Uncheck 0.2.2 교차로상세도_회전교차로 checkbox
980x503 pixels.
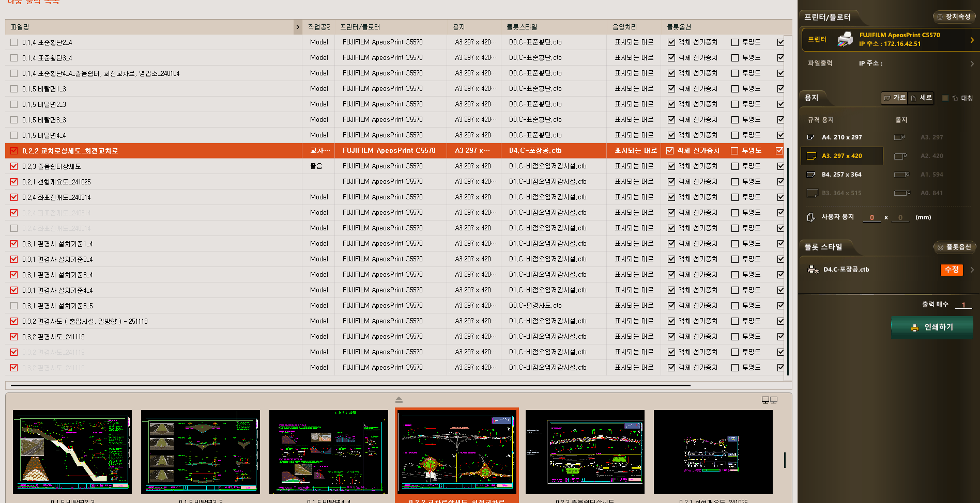[x=14, y=151]
